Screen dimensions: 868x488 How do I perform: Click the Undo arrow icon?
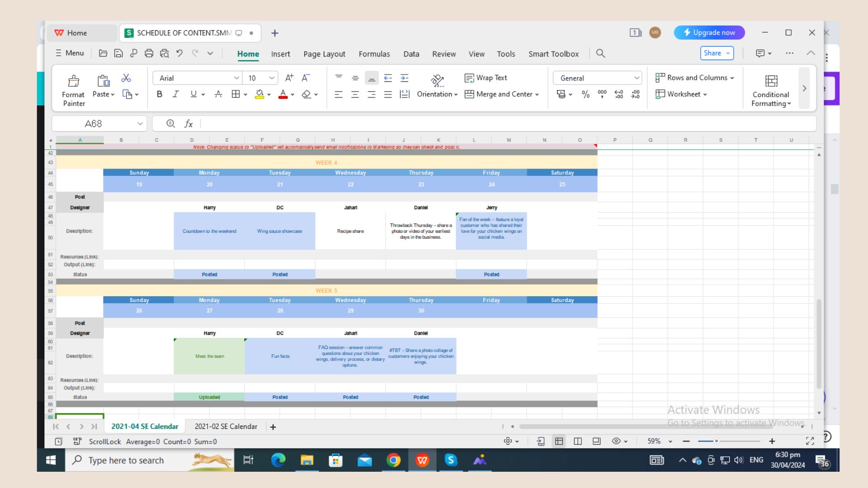click(179, 53)
